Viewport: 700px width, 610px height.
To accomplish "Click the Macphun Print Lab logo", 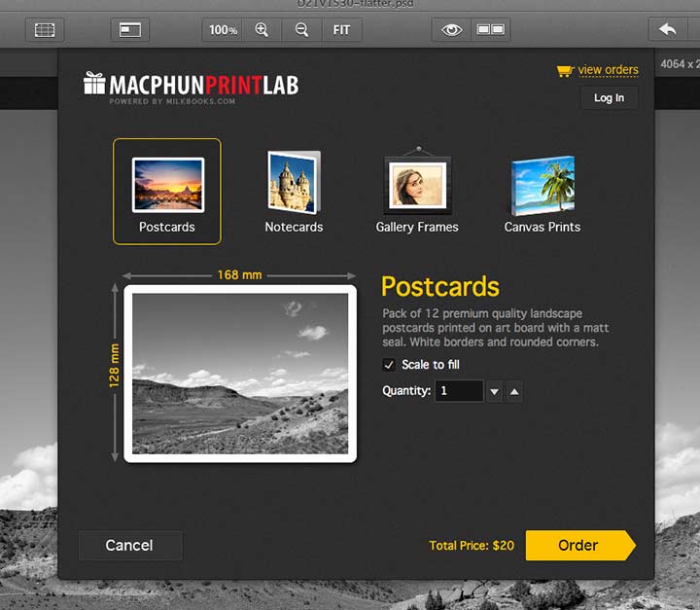I will click(x=192, y=85).
